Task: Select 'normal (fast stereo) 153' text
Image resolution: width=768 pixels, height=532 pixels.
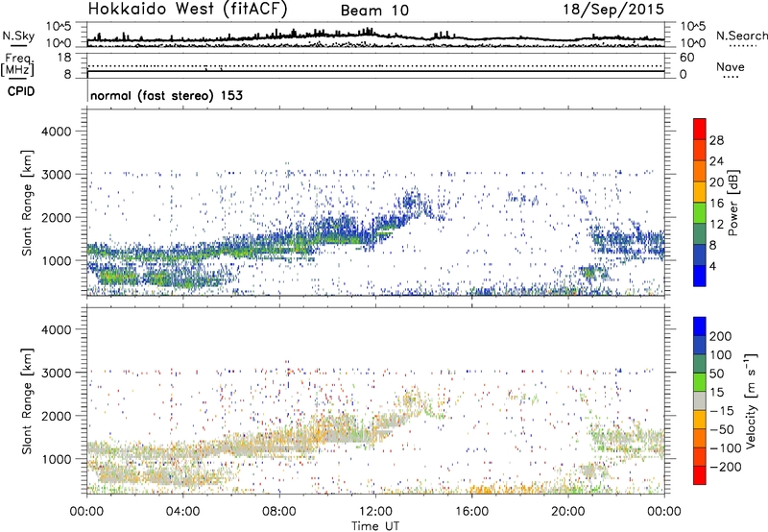Action: click(x=166, y=95)
